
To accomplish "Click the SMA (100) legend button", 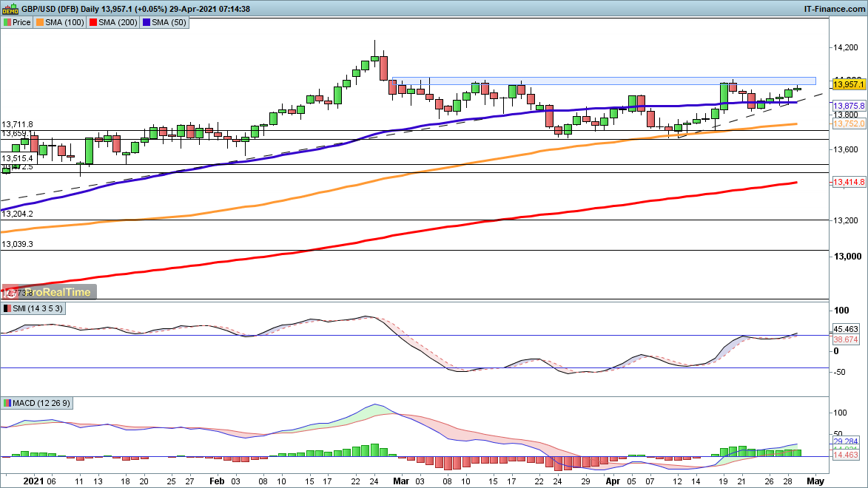I will point(63,22).
